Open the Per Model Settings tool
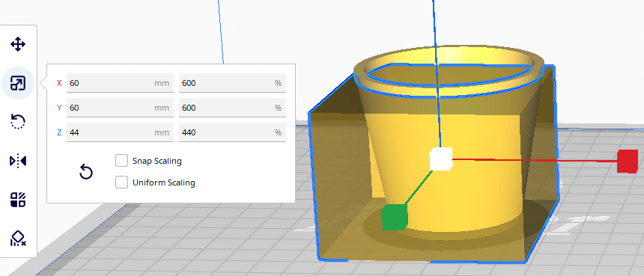The image size is (644, 276). (18, 199)
